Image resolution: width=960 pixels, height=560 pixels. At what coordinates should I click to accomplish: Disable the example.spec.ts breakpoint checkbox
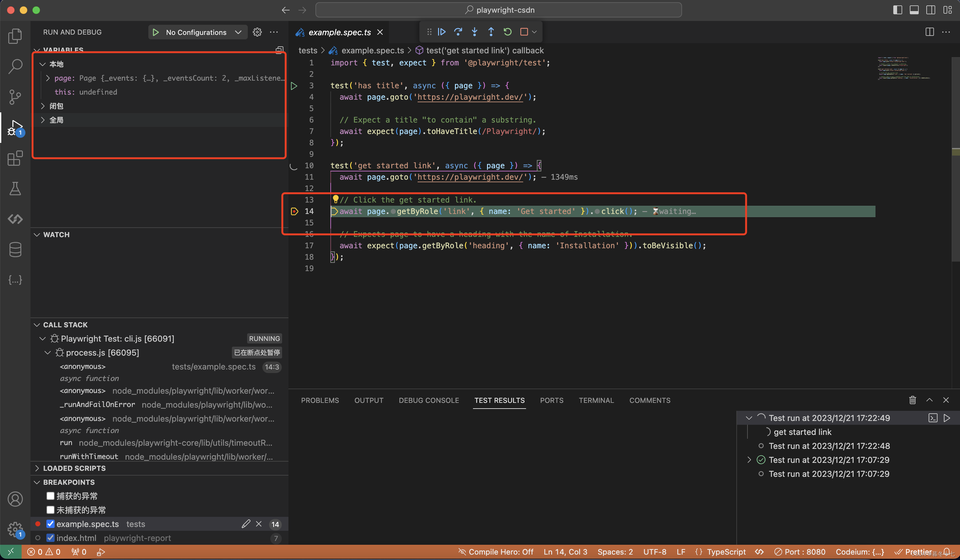pyautogui.click(x=51, y=524)
